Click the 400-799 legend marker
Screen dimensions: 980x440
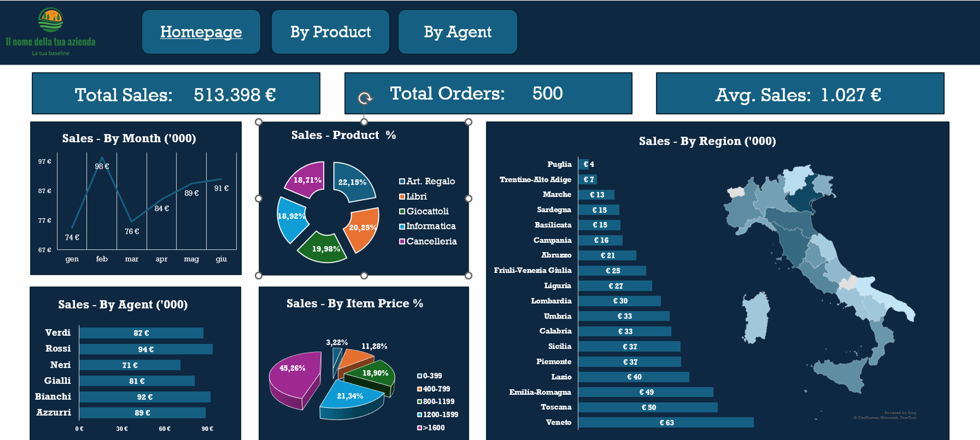(x=419, y=389)
